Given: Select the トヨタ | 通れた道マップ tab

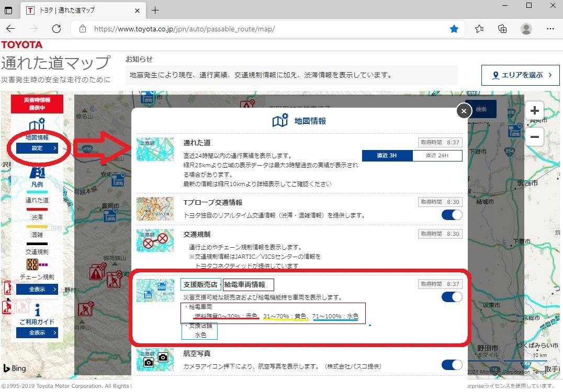Looking at the screenshot, I should 83,10.
